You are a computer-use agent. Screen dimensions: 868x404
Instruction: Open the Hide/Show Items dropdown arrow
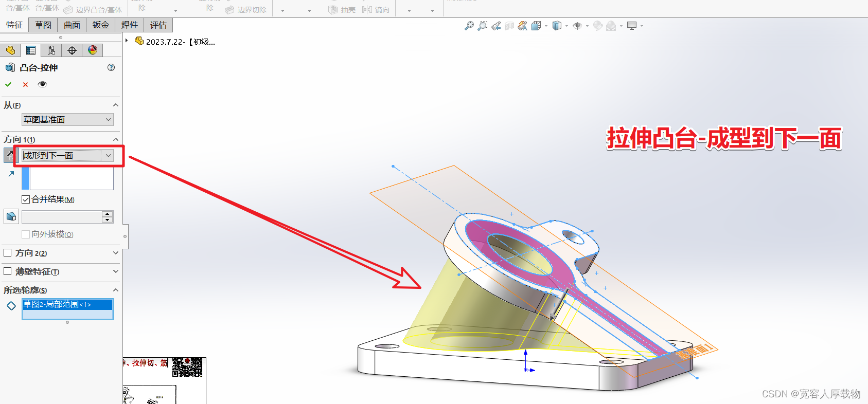(587, 26)
